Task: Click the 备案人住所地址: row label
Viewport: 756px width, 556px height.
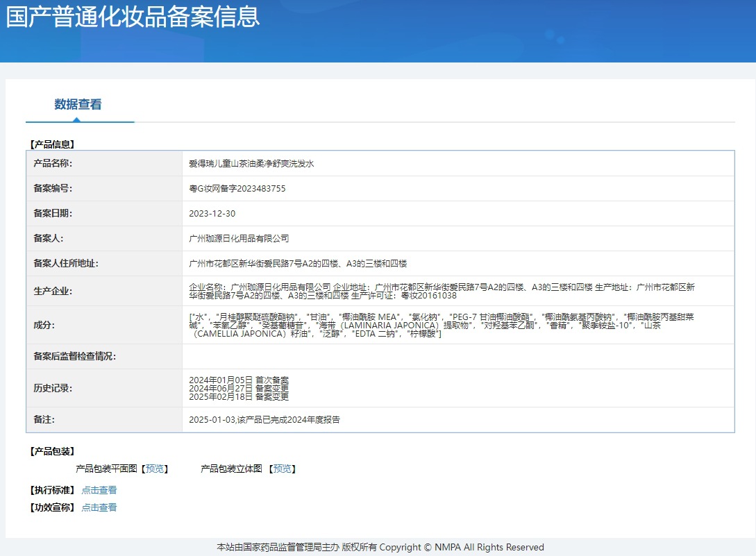Action: coord(65,264)
